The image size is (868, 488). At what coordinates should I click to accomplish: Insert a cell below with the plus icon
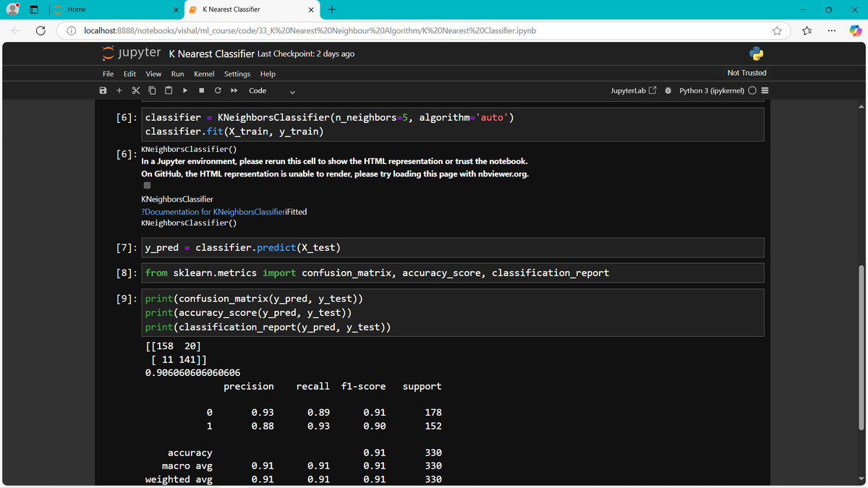pos(119,91)
